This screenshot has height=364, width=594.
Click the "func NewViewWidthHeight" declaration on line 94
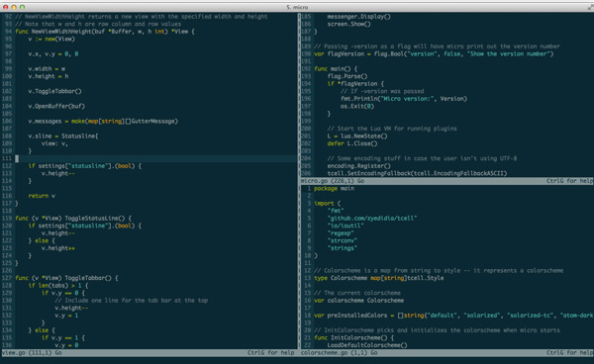(105, 32)
